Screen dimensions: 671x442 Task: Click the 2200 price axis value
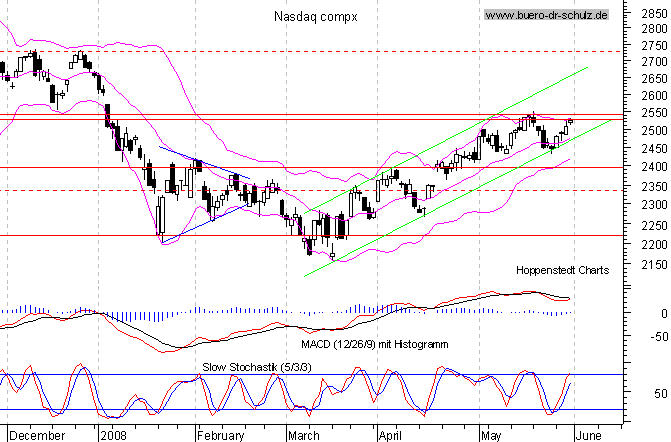[654, 245]
